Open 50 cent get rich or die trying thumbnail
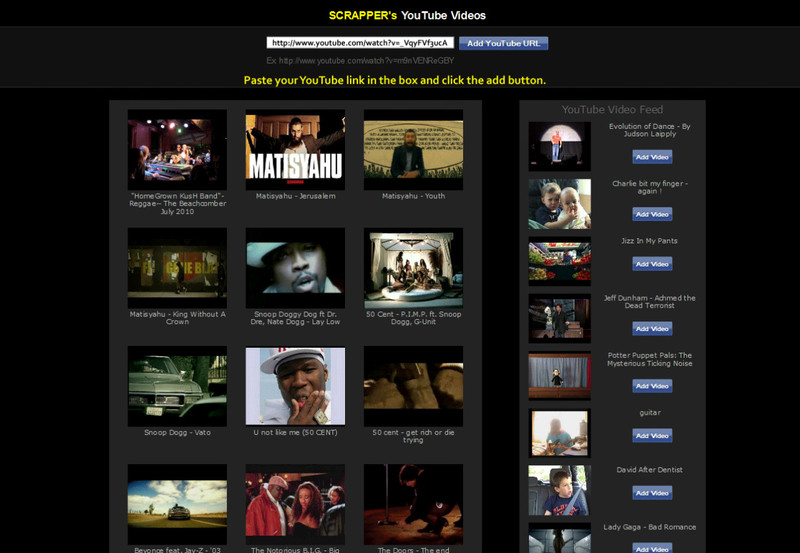Image resolution: width=800 pixels, height=553 pixels. (413, 386)
